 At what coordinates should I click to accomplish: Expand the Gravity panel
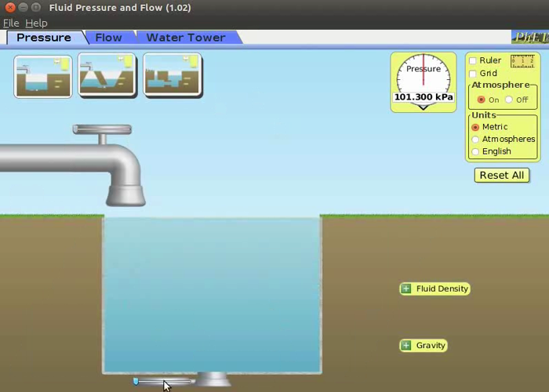(406, 345)
